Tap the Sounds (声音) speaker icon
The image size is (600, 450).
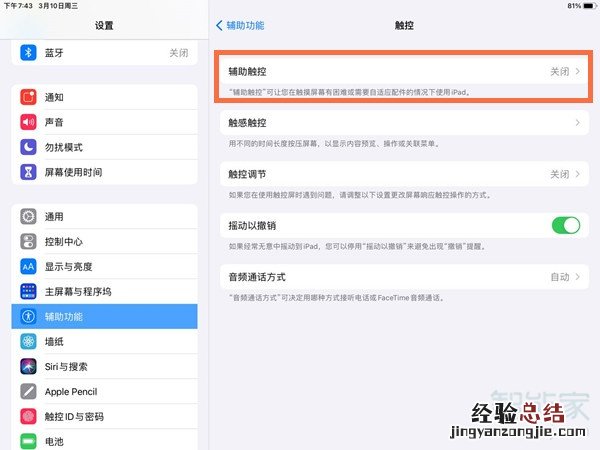point(28,122)
